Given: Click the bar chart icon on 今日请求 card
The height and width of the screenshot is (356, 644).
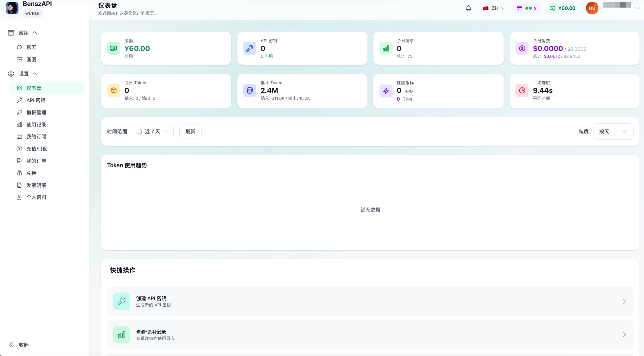Looking at the screenshot, I should 386,48.
